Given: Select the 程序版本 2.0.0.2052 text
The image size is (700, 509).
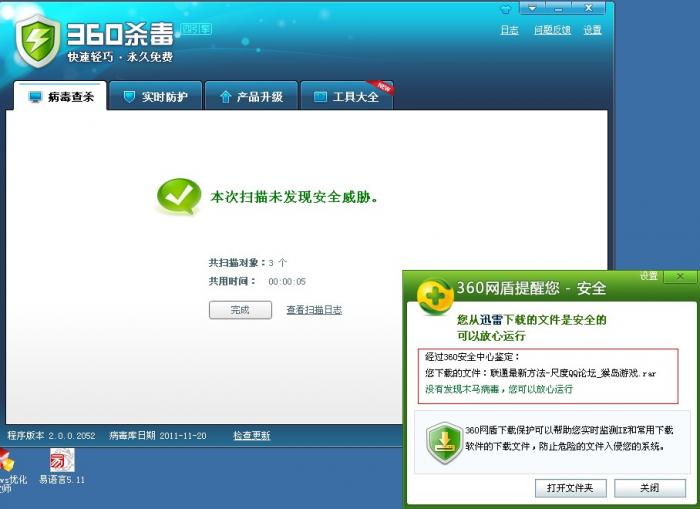Looking at the screenshot, I should [x=51, y=435].
